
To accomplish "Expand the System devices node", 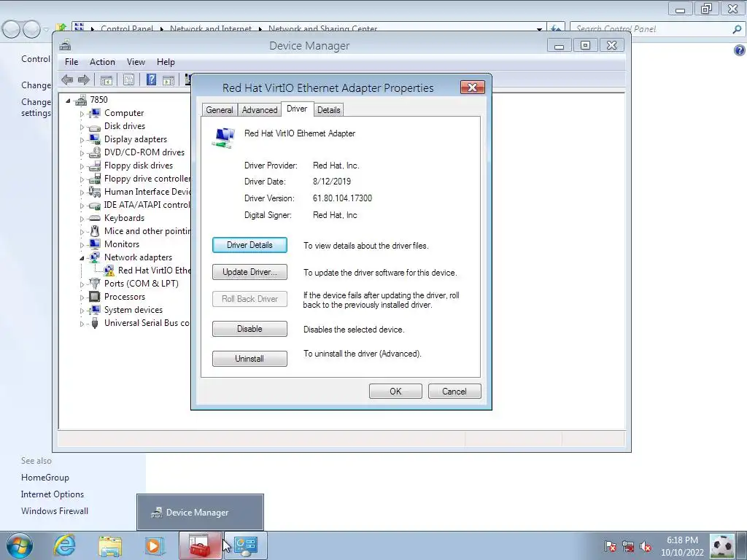I will point(82,311).
